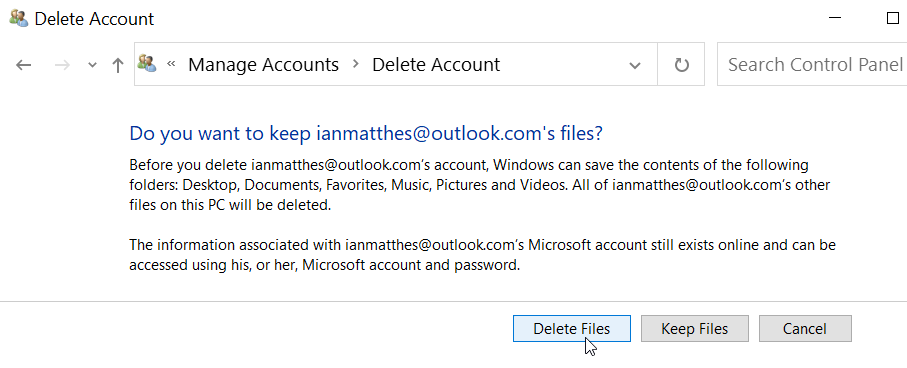Focus the Search Control Panel field
The width and height of the screenshot is (907, 368).
click(812, 64)
